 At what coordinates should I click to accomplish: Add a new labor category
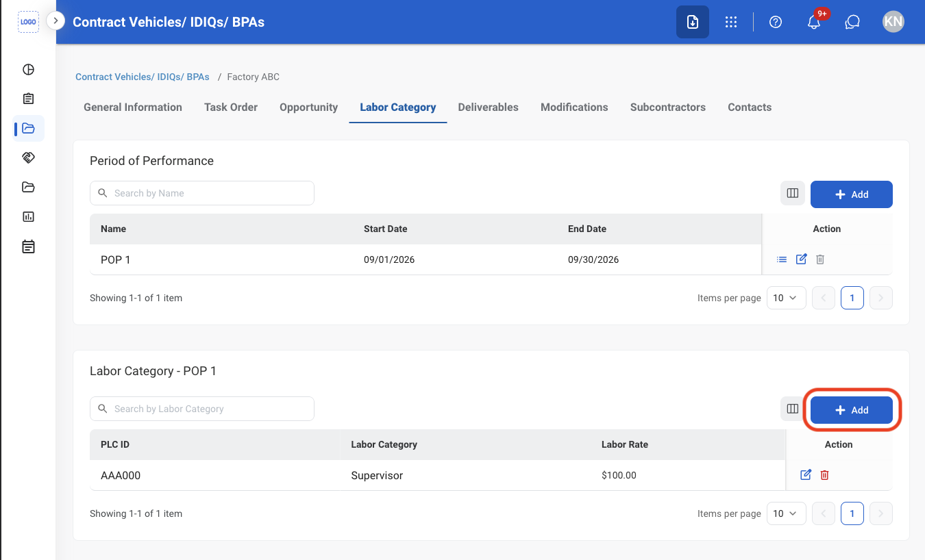pyautogui.click(x=852, y=410)
